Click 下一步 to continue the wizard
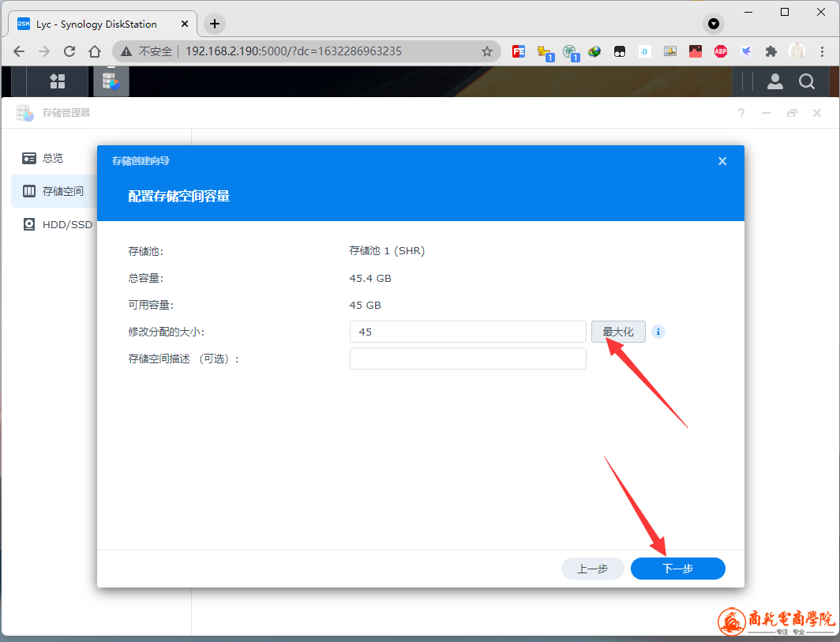The height and width of the screenshot is (642, 840). coord(677,569)
